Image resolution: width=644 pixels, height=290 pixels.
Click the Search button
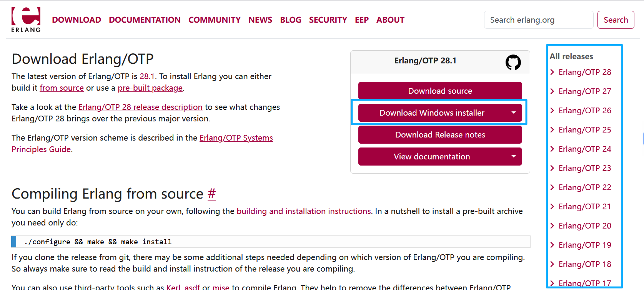click(x=616, y=20)
